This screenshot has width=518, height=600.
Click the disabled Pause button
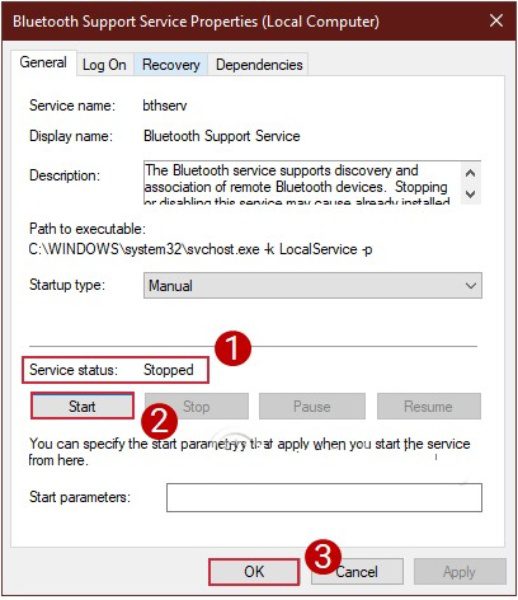tap(312, 406)
